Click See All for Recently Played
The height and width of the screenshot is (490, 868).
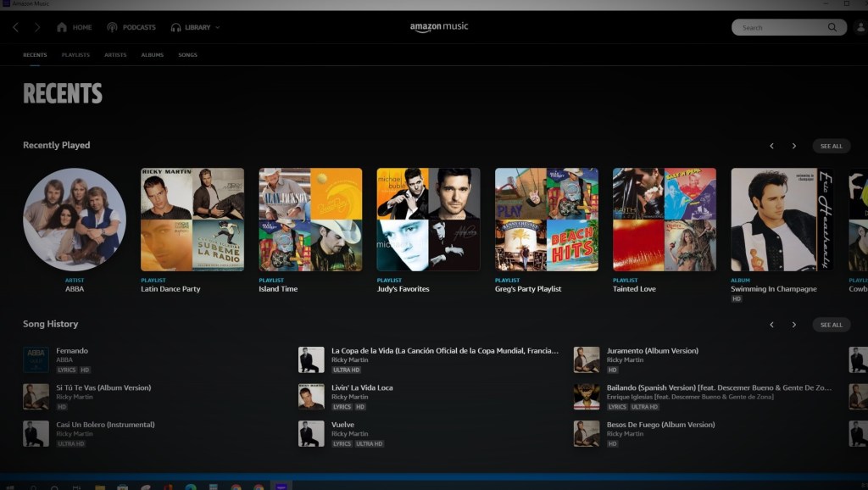(x=831, y=146)
